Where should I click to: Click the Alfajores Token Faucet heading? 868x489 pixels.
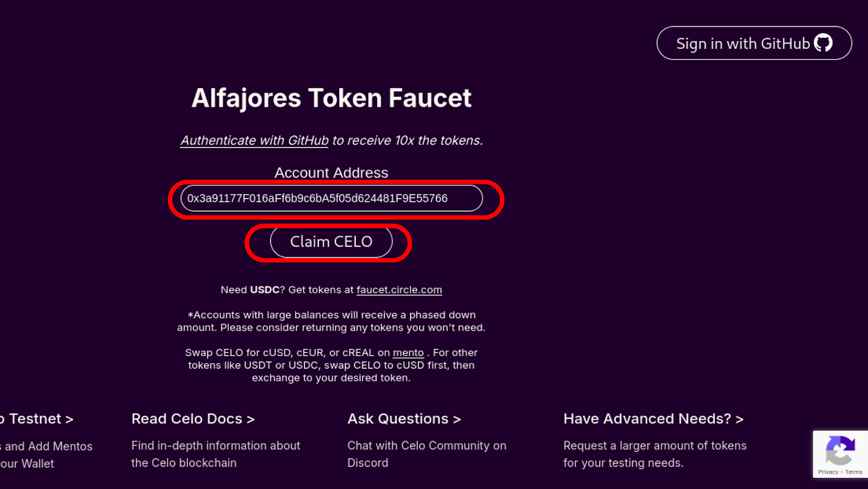(331, 97)
